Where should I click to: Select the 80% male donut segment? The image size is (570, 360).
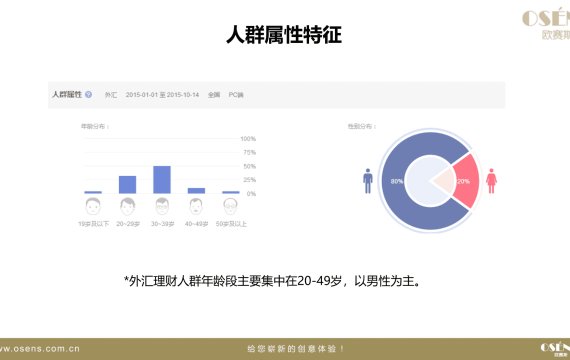click(x=407, y=181)
